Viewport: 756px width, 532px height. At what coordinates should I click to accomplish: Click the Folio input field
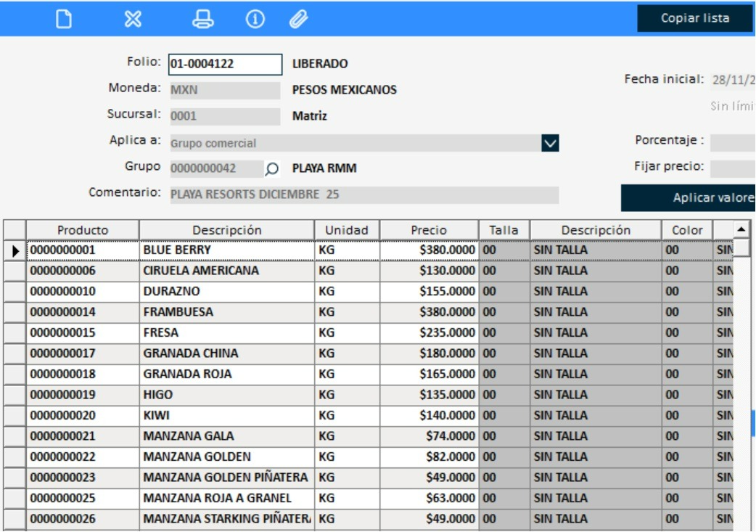[x=225, y=64]
